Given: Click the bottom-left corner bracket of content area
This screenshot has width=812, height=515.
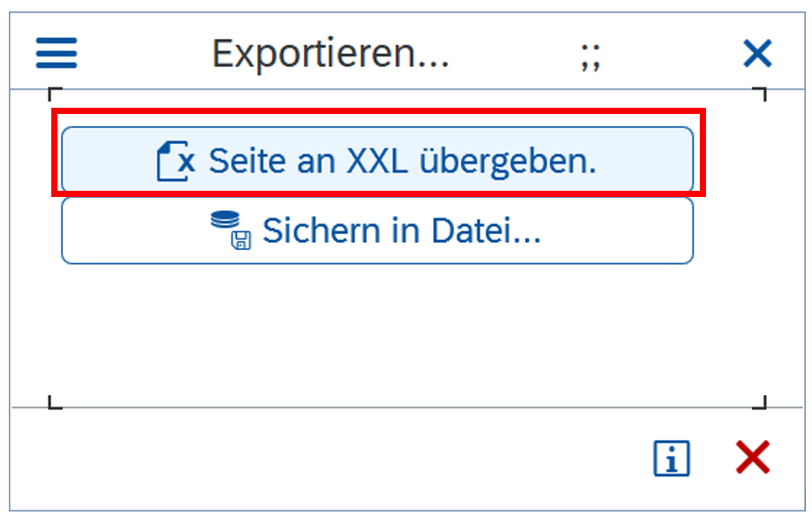Looking at the screenshot, I should click(x=52, y=404).
